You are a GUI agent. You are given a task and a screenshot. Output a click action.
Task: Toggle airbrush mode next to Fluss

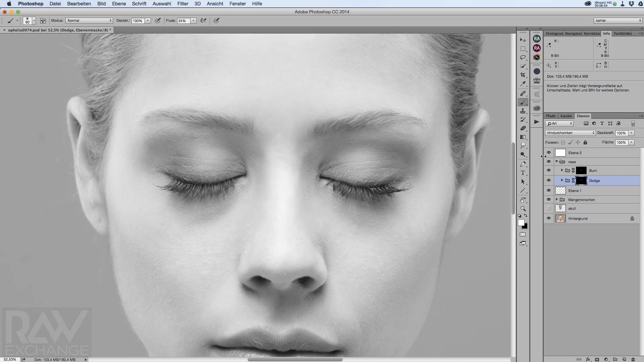tap(203, 21)
